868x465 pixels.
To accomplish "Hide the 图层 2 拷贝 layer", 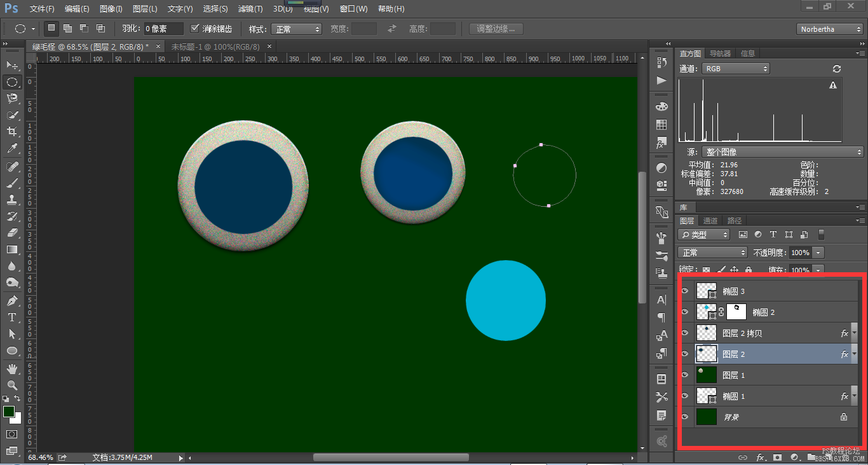I will pyautogui.click(x=685, y=333).
